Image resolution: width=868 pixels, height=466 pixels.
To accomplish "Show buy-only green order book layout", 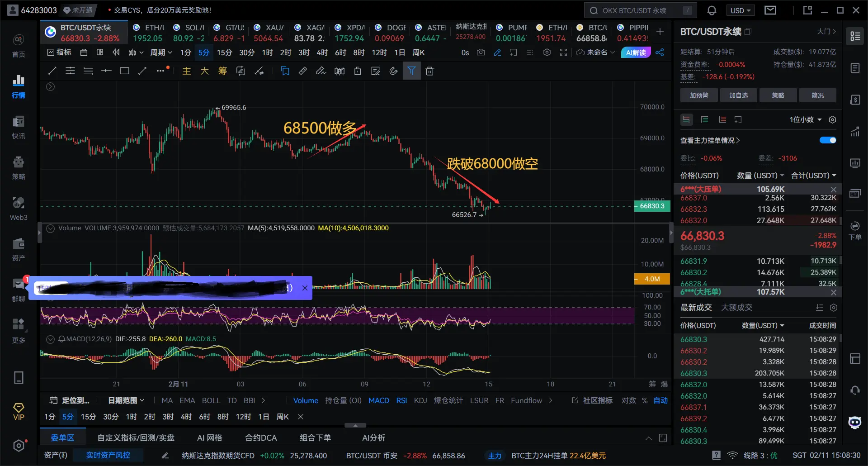I will click(704, 119).
